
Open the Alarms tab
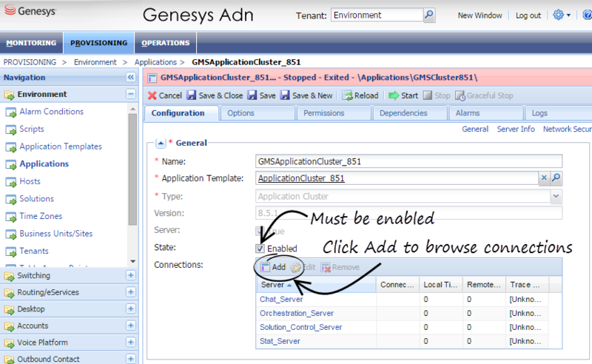point(485,113)
